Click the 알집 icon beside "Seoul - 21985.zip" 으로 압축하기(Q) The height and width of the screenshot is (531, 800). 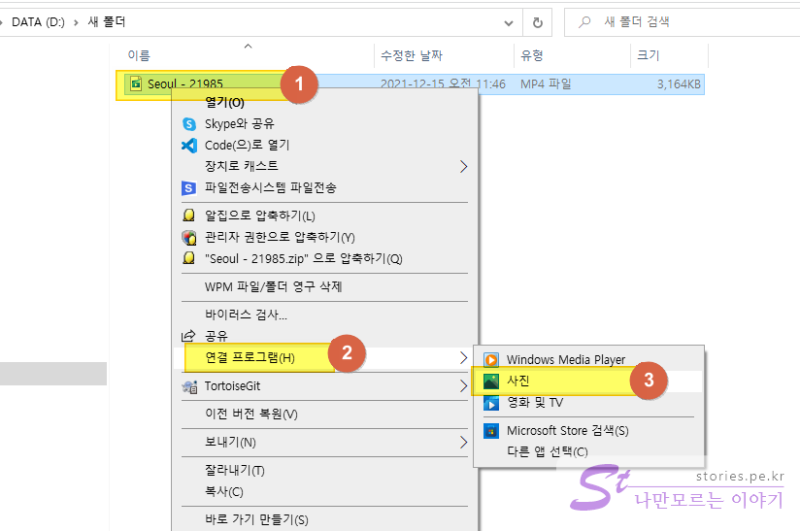pos(189,258)
